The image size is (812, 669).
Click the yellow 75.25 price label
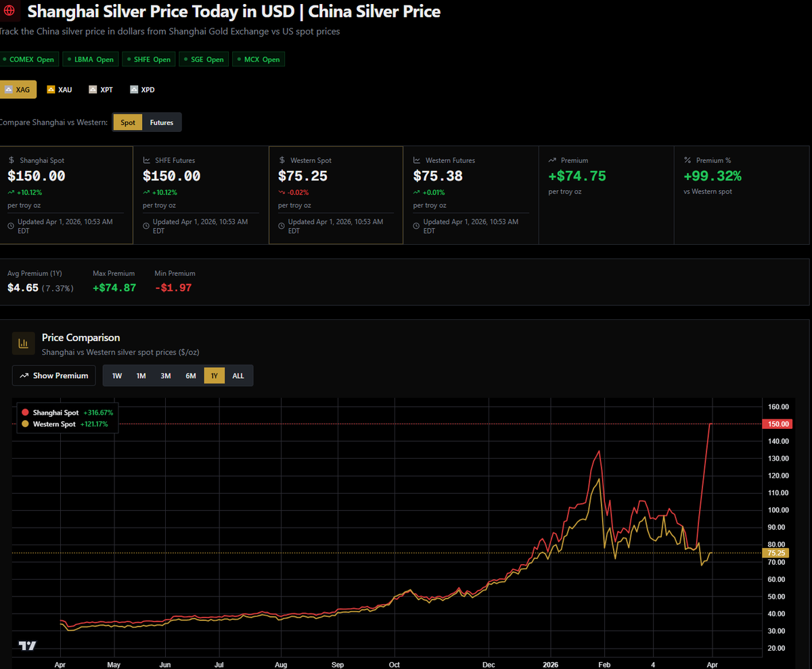coord(776,553)
